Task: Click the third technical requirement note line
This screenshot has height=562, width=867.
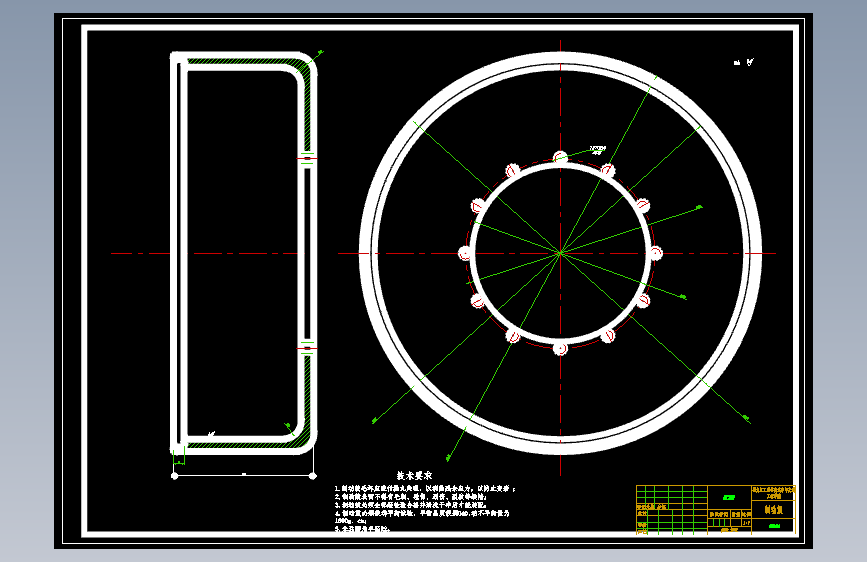Action: coord(411,504)
